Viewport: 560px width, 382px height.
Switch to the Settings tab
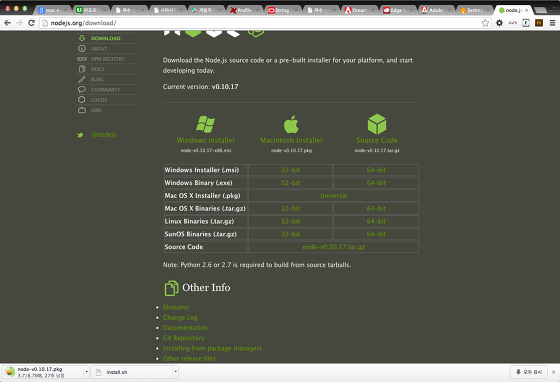(x=474, y=10)
